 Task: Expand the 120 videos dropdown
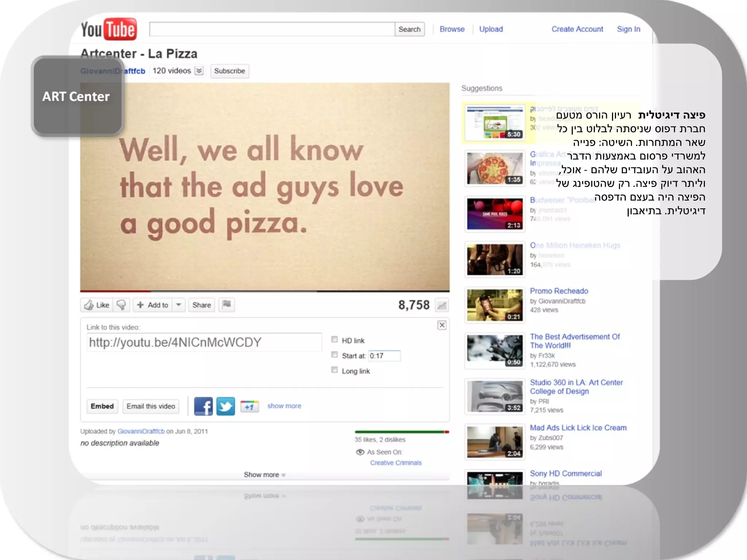click(199, 71)
